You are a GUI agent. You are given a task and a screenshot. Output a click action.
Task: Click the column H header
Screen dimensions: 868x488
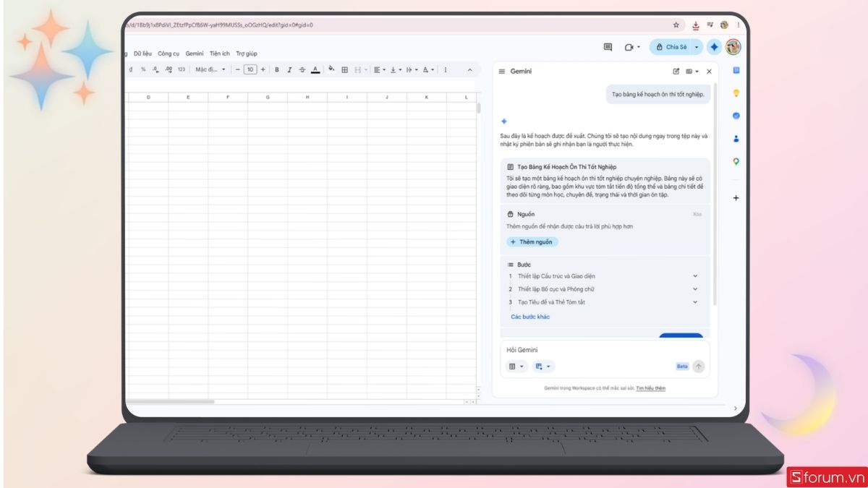tap(307, 97)
